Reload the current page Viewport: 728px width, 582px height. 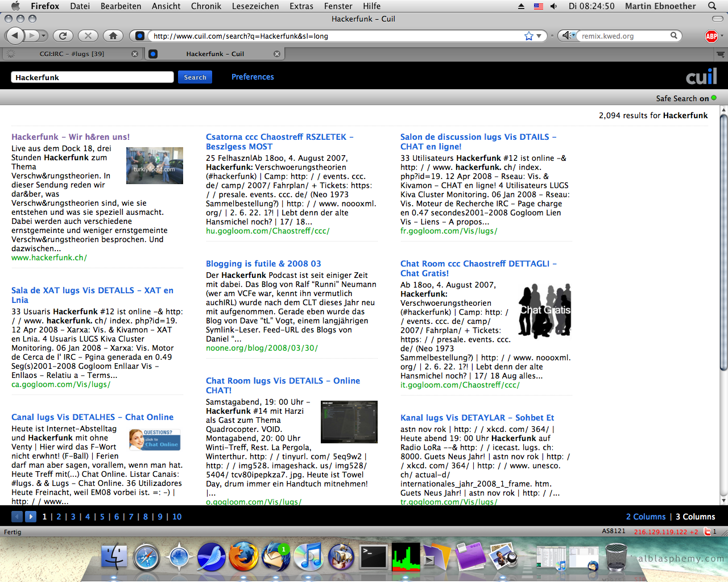click(63, 36)
